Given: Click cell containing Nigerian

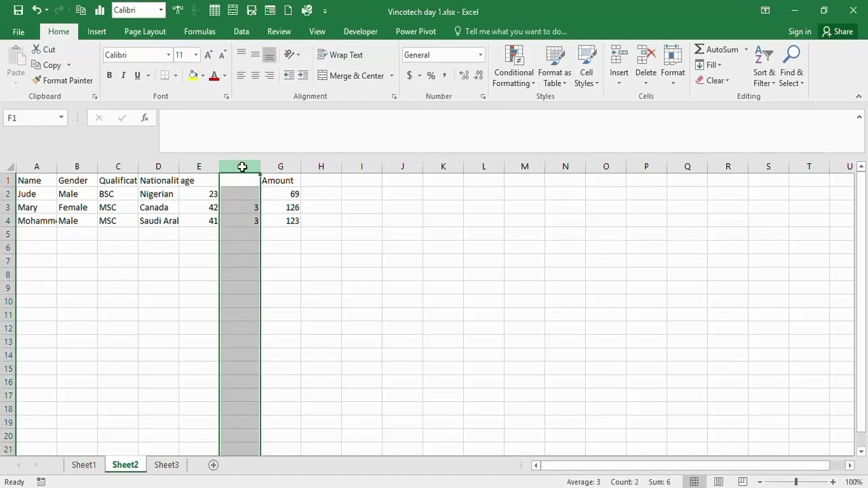Looking at the screenshot, I should tap(158, 194).
